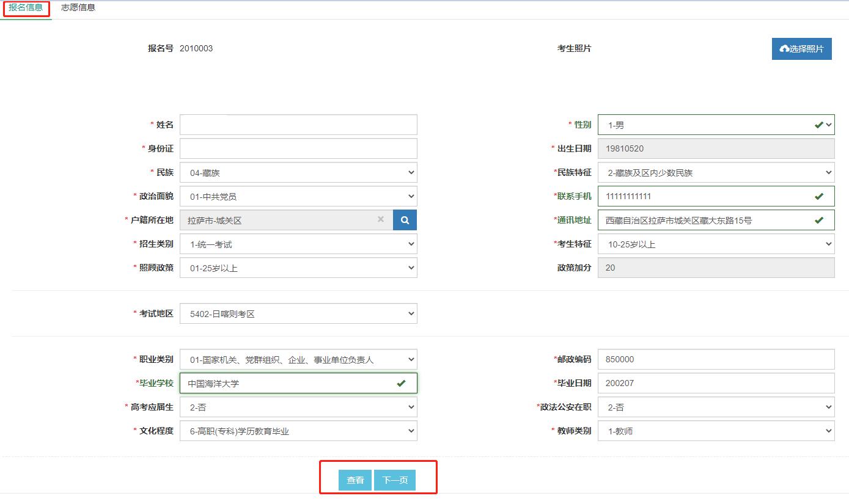Open the 照顾政策 dropdown
The width and height of the screenshot is (849, 504).
pyautogui.click(x=298, y=268)
